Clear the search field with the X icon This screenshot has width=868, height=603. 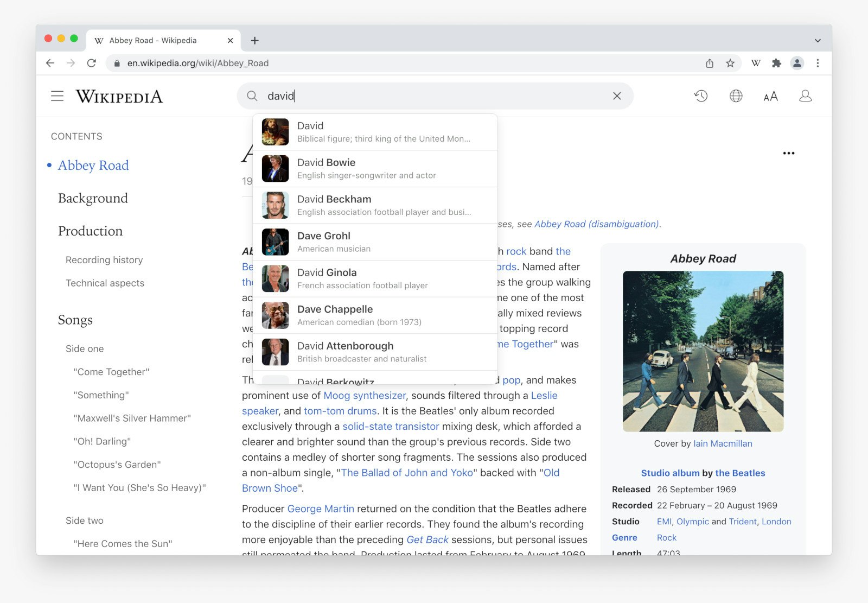coord(617,96)
